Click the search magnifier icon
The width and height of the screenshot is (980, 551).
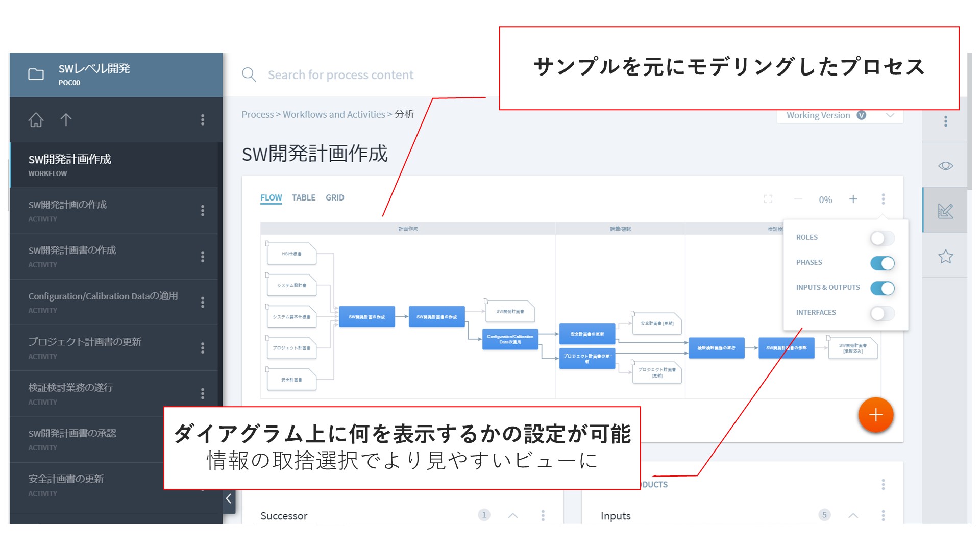[x=249, y=75]
